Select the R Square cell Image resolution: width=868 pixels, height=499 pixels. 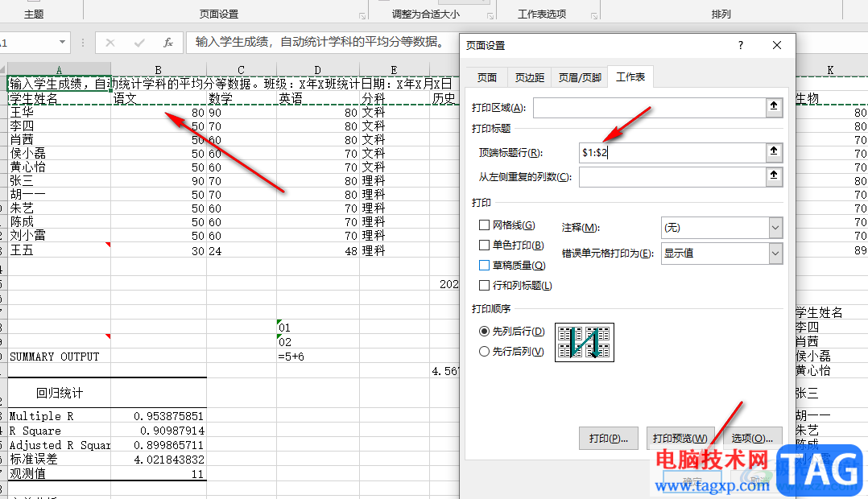coord(59,431)
